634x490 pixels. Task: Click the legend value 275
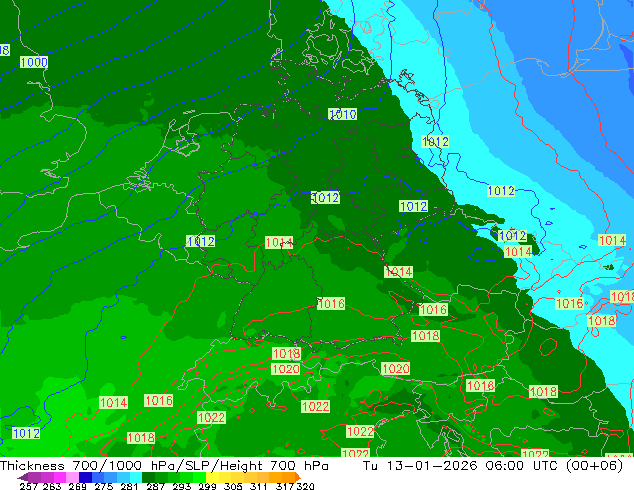[x=103, y=486]
